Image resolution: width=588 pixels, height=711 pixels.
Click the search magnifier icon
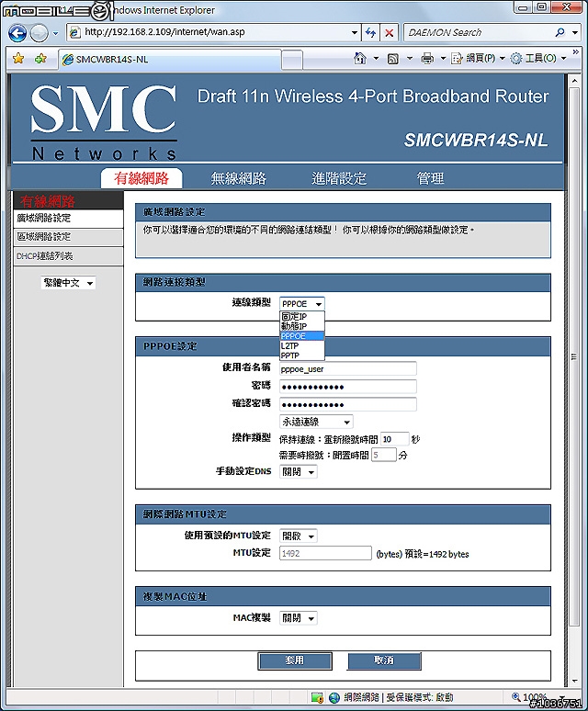pos(560,32)
